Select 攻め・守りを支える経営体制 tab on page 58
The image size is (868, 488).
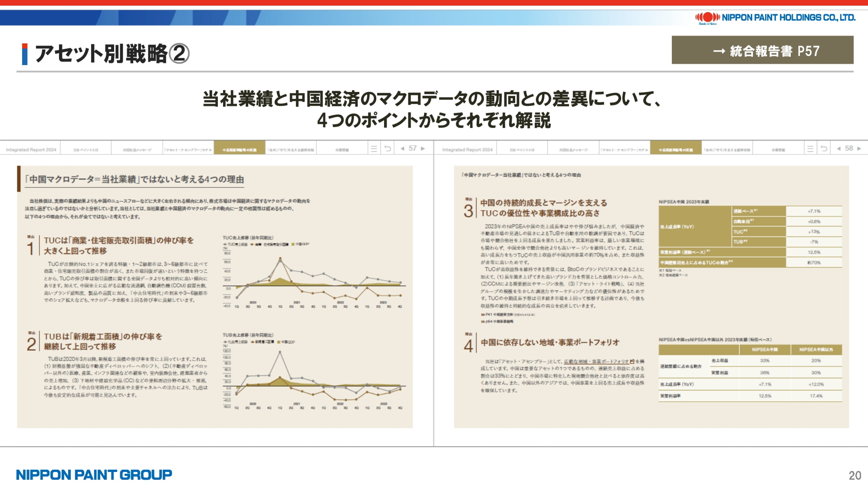(x=727, y=150)
